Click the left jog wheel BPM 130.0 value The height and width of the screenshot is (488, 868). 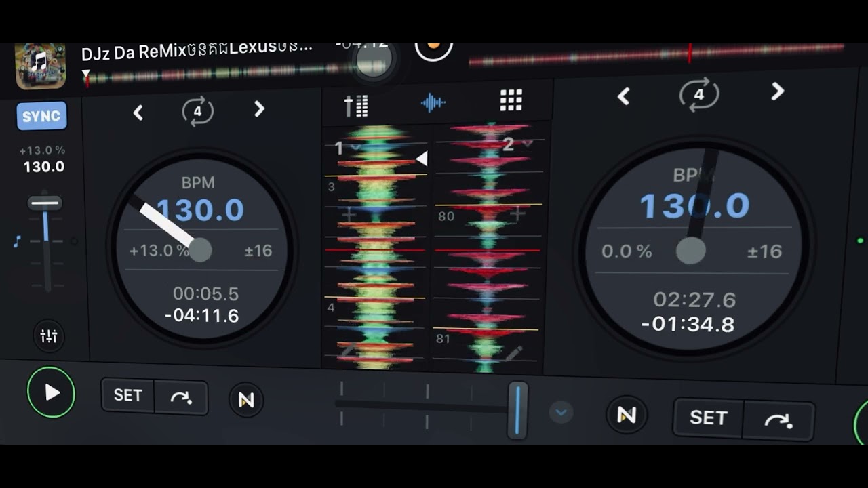(200, 210)
